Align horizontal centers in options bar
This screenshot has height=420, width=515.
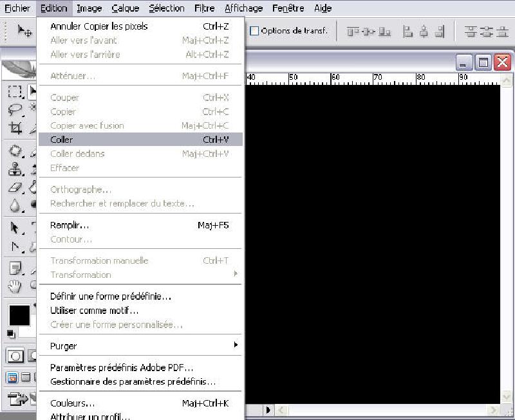click(x=424, y=32)
